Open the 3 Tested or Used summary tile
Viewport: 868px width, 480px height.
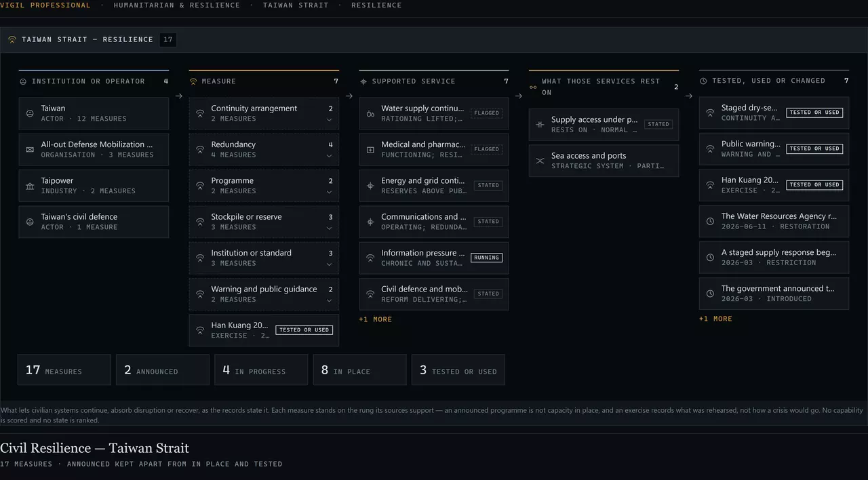click(458, 370)
